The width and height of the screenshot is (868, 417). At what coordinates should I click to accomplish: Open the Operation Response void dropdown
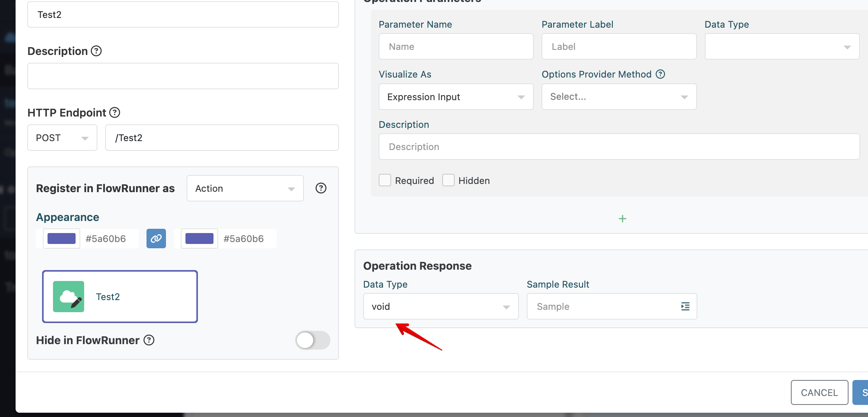click(441, 306)
